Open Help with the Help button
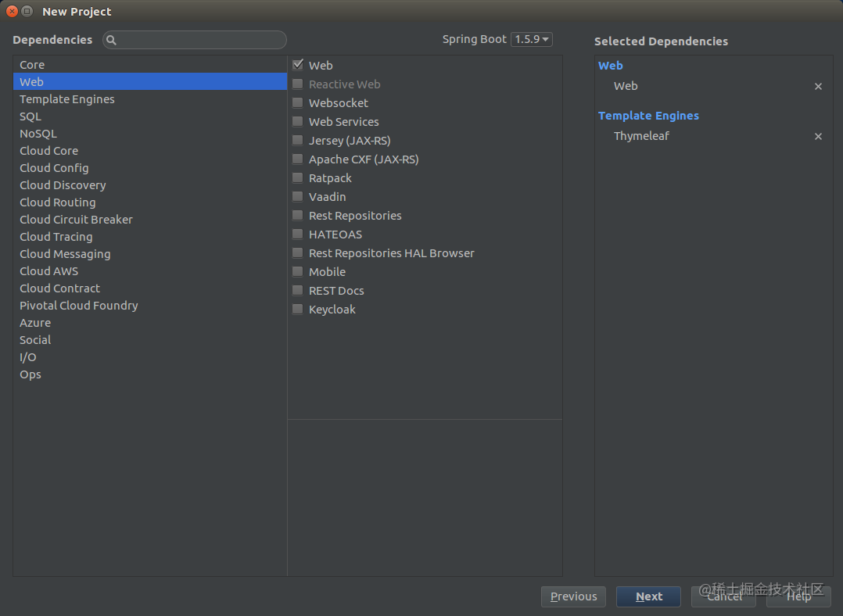The image size is (843, 616). click(797, 596)
